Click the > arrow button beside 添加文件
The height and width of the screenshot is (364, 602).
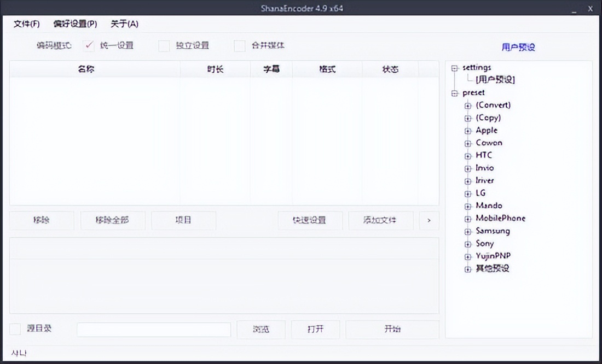coord(429,220)
